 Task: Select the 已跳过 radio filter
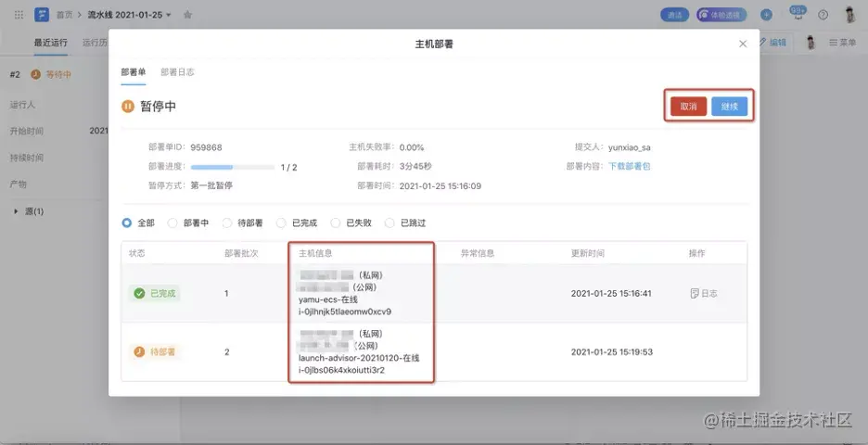389,223
